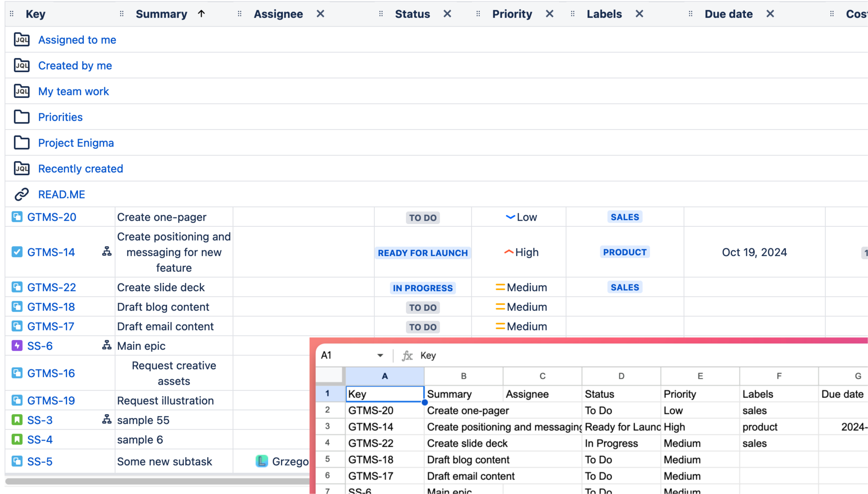Click the JQL icon beside Assigned to me
Viewport: 868px width, 494px height.
[x=21, y=39]
